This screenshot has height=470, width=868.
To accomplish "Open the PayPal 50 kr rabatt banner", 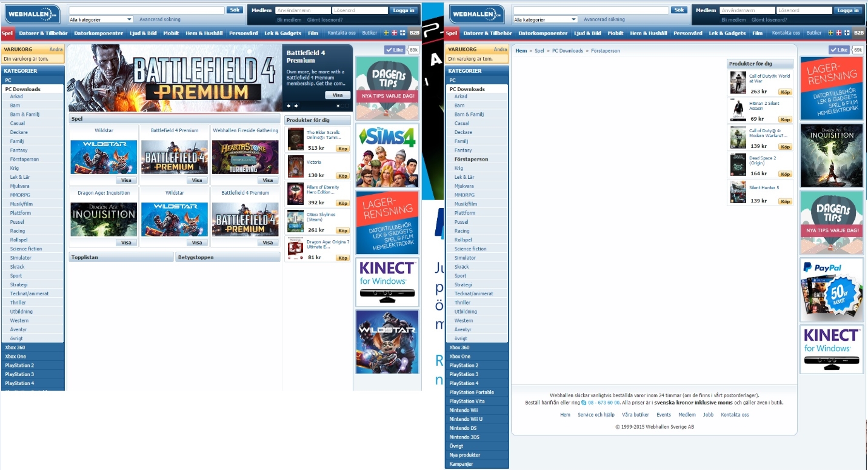I will [x=831, y=290].
